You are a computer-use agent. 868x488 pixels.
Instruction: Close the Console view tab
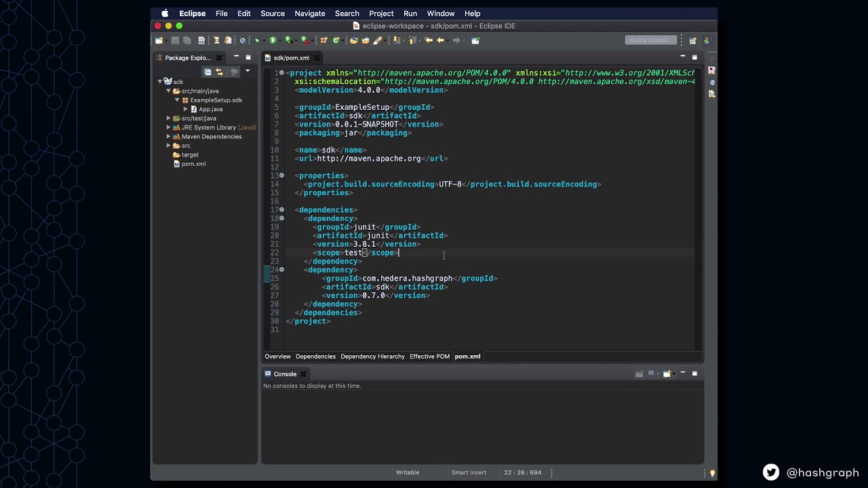tap(303, 374)
